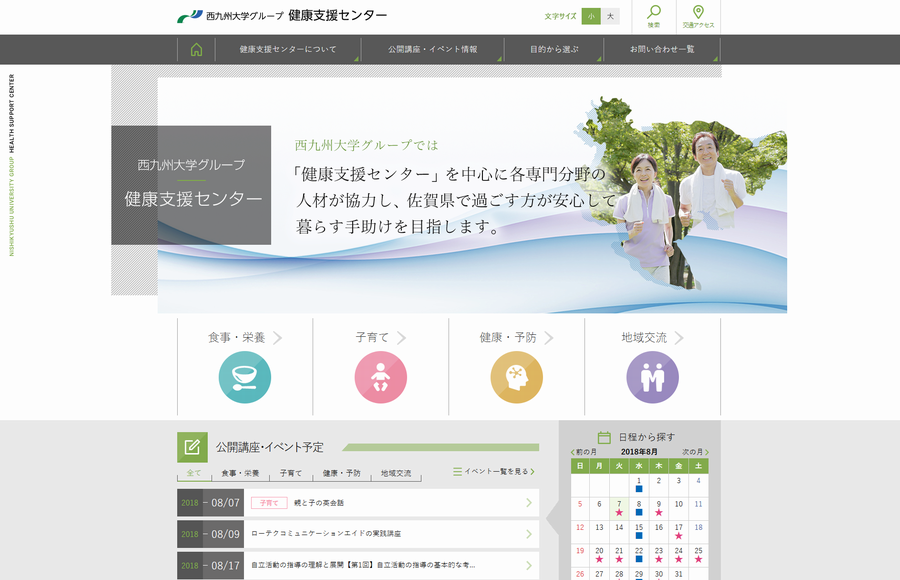The height and width of the screenshot is (580, 900).
Task: Click the イベント一覧を見る link
Action: pos(495,471)
